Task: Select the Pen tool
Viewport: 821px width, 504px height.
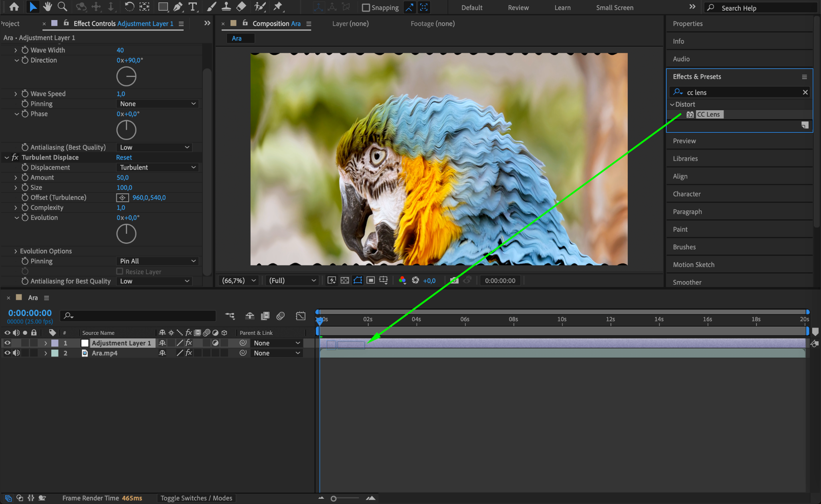Action: pyautogui.click(x=178, y=7)
